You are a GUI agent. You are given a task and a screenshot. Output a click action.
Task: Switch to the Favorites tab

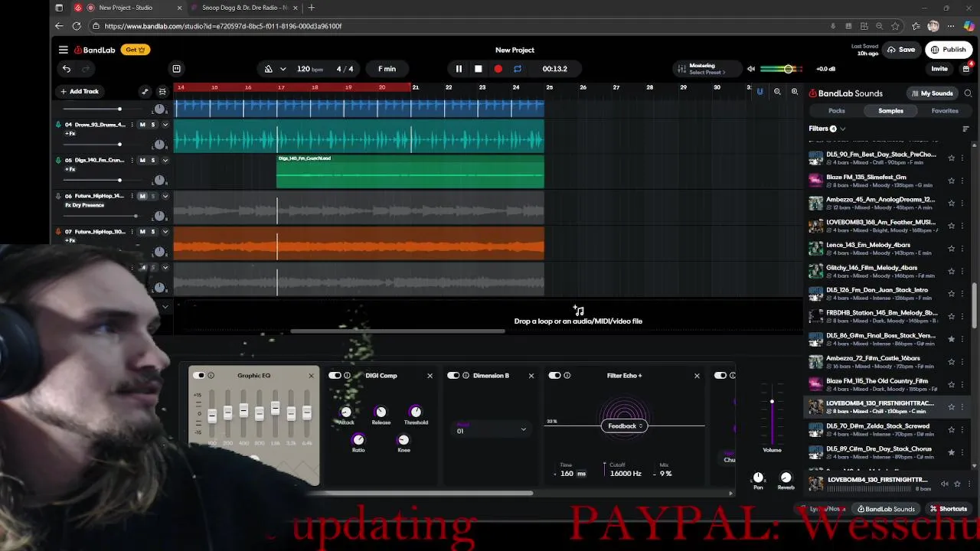945,111
